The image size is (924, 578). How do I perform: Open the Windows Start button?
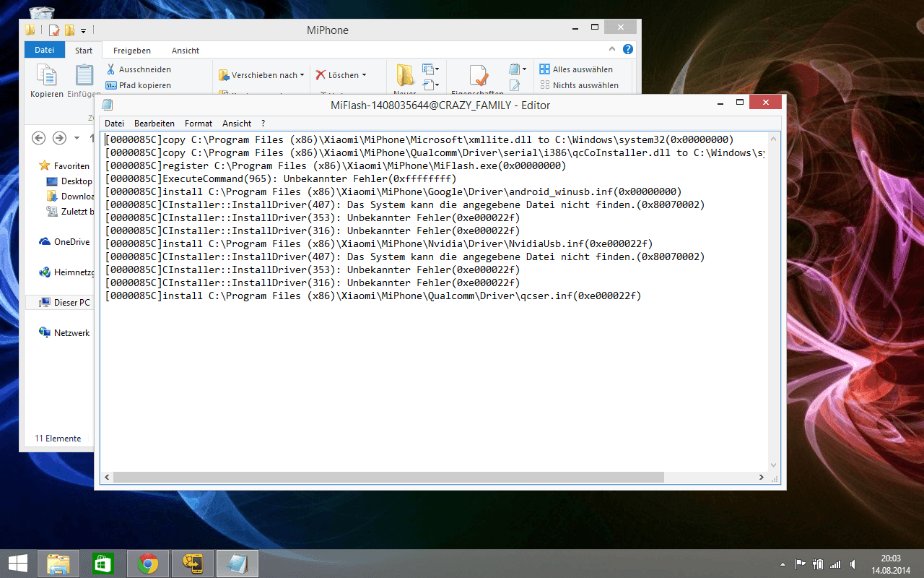[17, 564]
